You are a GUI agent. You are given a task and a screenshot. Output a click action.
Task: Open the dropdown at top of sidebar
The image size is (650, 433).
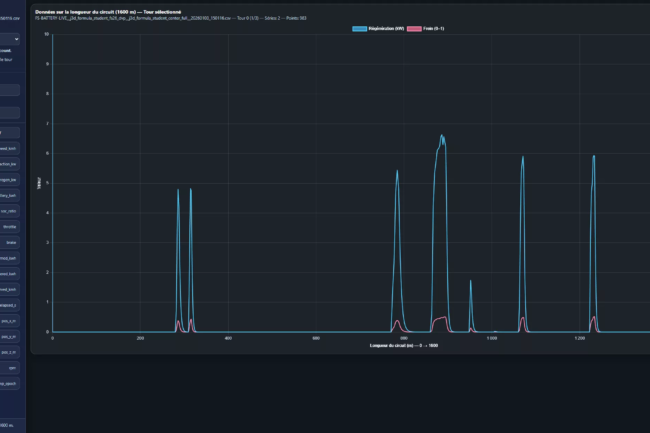10,40
